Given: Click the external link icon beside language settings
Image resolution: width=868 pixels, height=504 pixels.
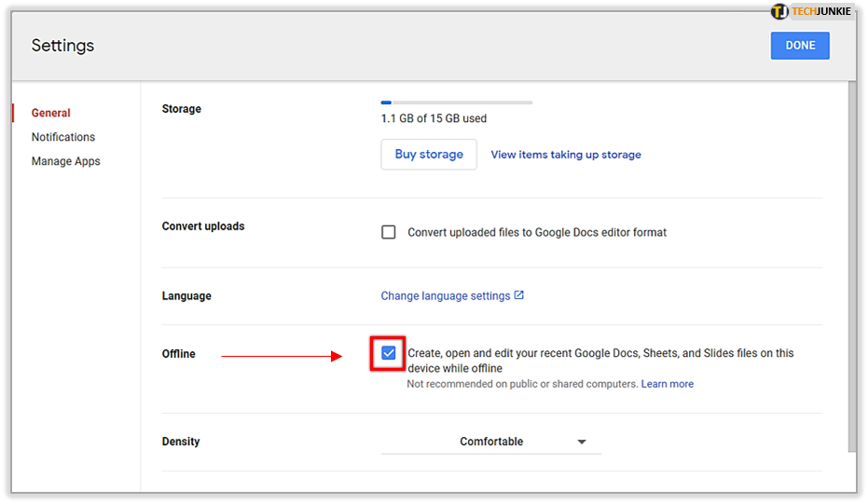Looking at the screenshot, I should coord(518,295).
